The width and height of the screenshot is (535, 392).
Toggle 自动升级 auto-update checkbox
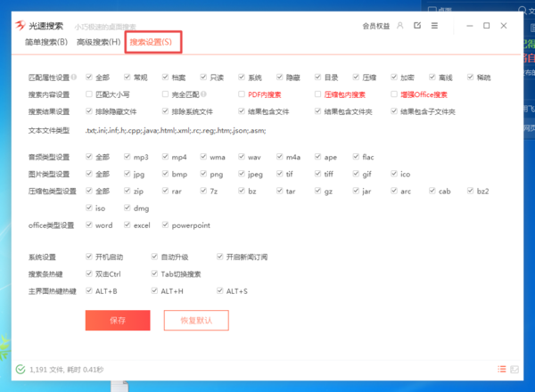154,257
